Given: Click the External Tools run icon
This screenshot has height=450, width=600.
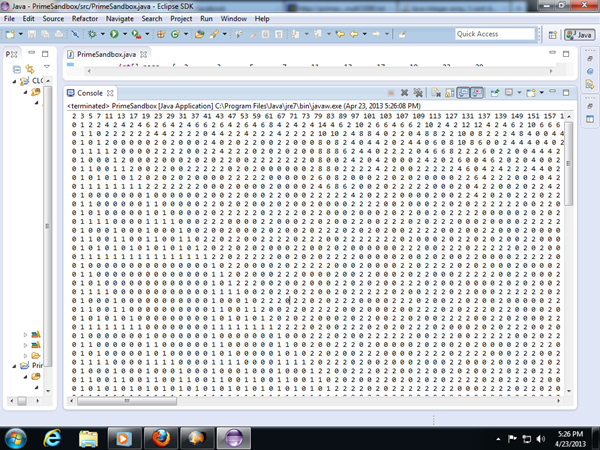Looking at the screenshot, I should coord(136,34).
